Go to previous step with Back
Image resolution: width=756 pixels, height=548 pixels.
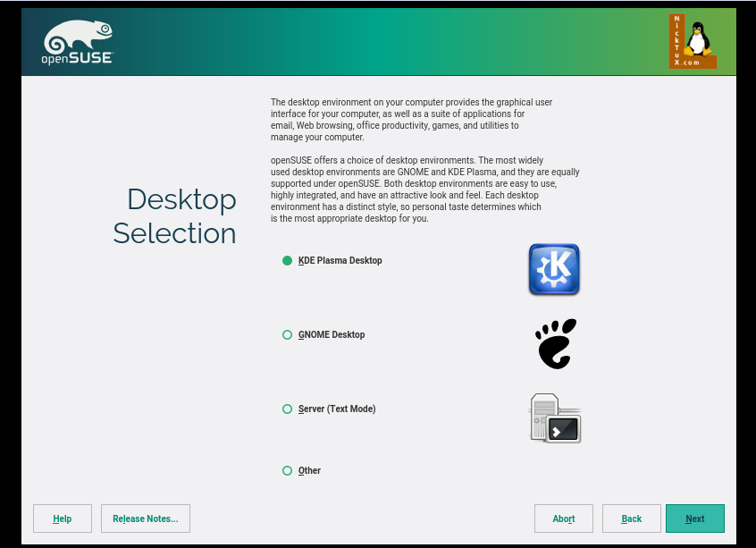coord(632,518)
